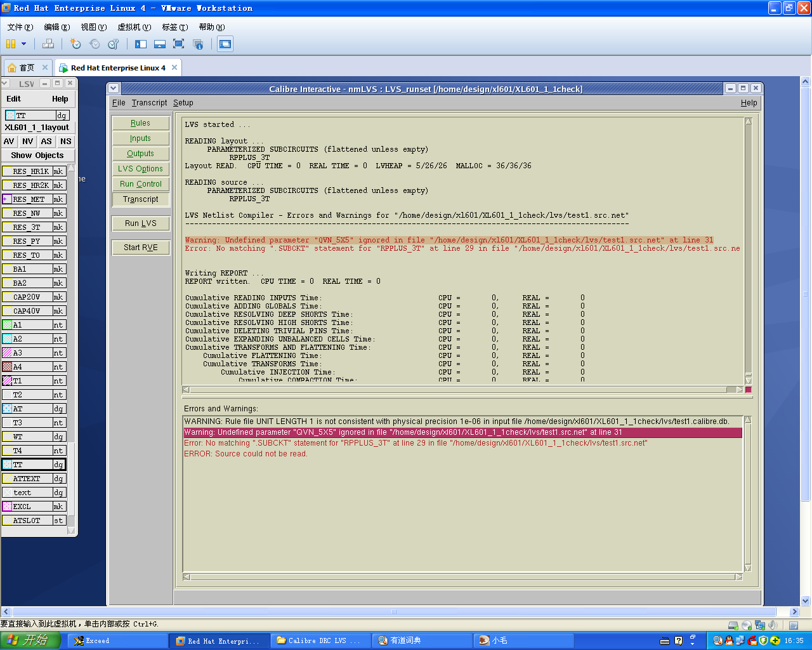Select the RES_MET layer color swatch

pyautogui.click(x=7, y=199)
